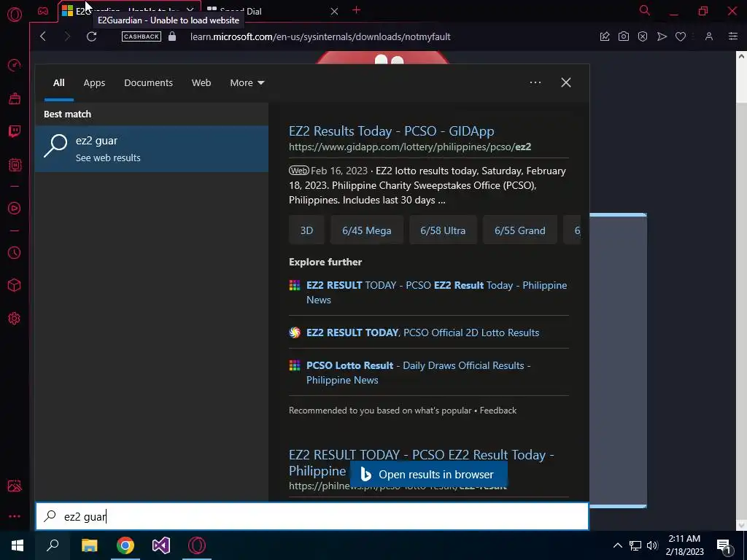Click the 6/58 Ultra chip
Image resolution: width=747 pixels, height=560 pixels.
(x=443, y=230)
